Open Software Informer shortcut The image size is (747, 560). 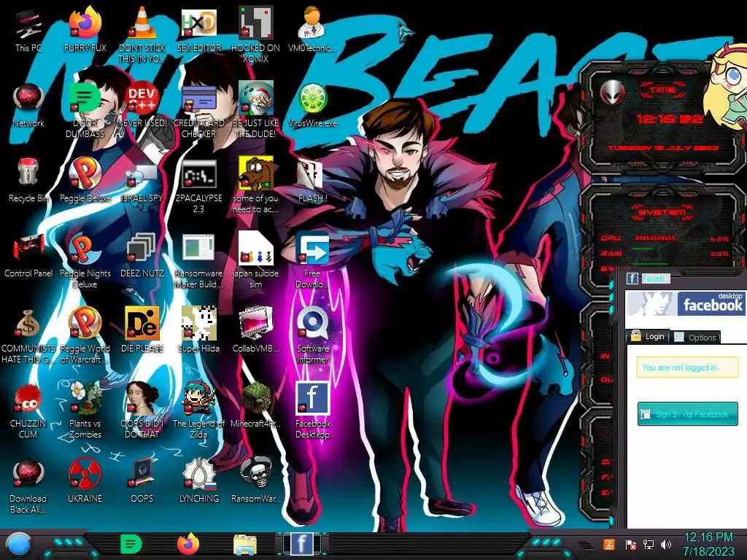pos(312,323)
